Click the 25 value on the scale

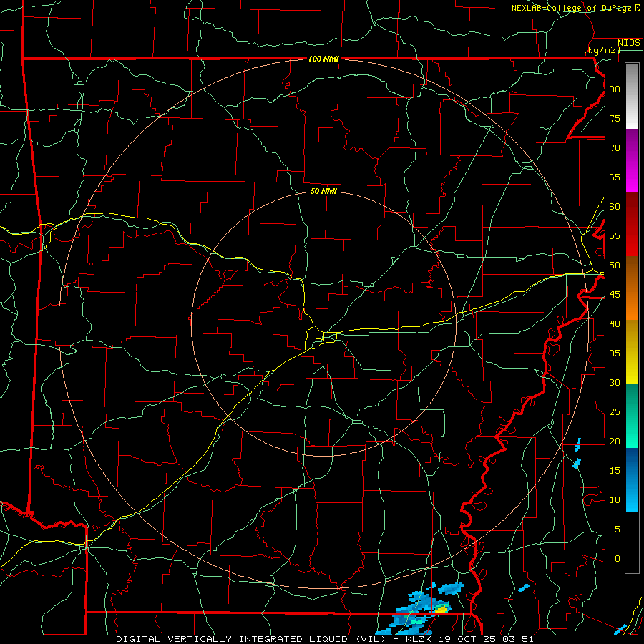pyautogui.click(x=615, y=412)
